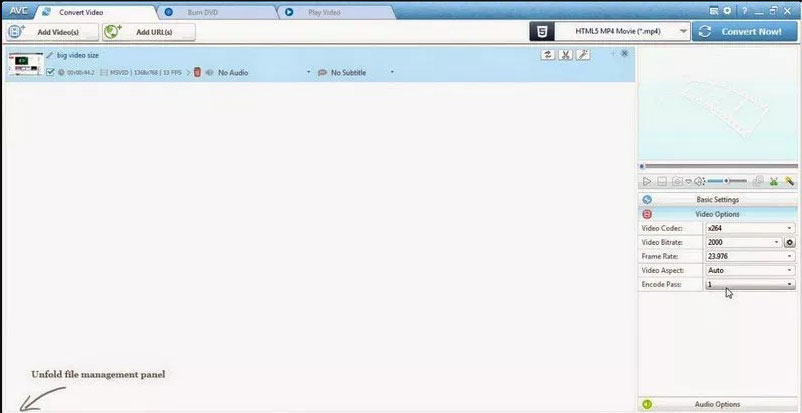Click the scissors clip icon on the video row
Screen dimensions: 802x413
tap(566, 55)
